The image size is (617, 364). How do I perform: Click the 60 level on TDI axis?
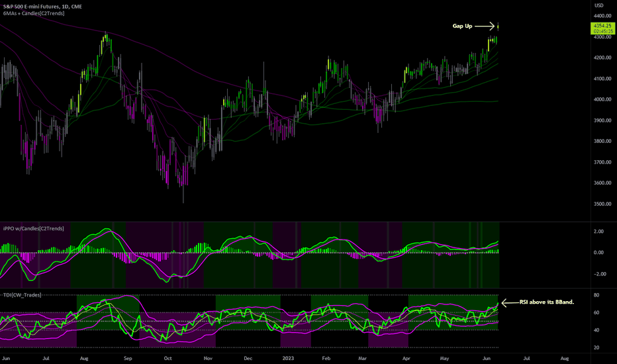point(596,312)
